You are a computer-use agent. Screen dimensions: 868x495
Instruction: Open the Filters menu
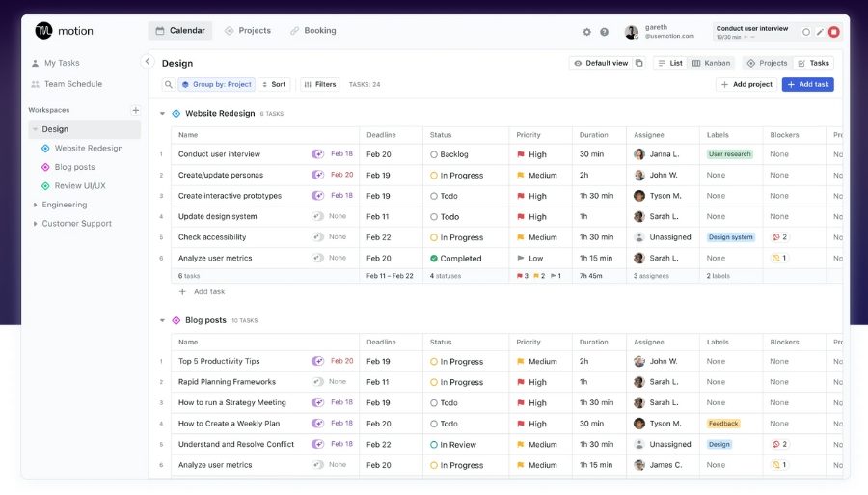[x=320, y=84]
